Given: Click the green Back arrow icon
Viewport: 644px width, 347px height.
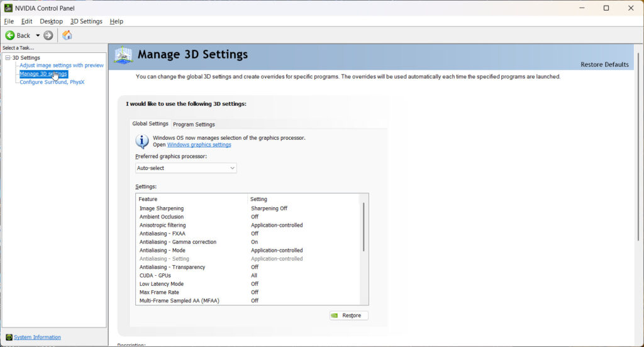Looking at the screenshot, I should point(10,35).
